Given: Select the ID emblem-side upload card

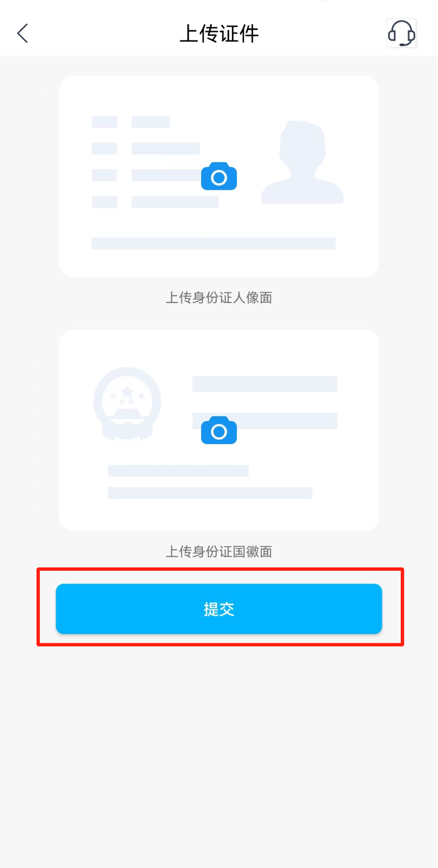Looking at the screenshot, I should [219, 430].
